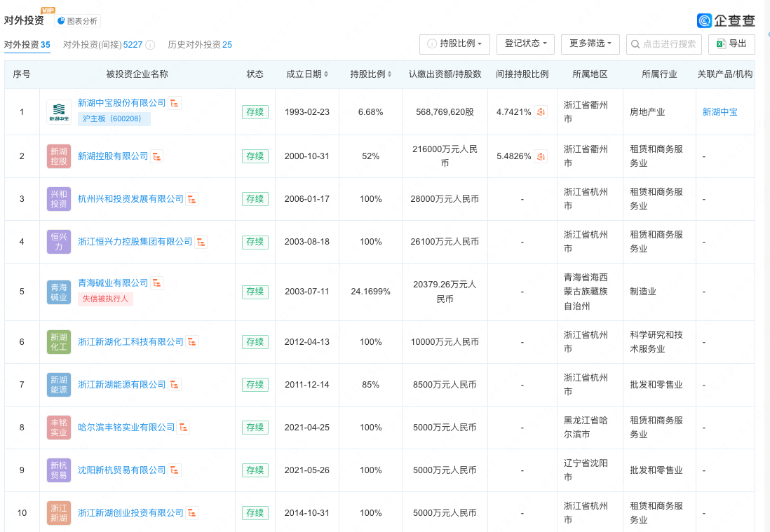Click equity chart icon next to 浙江新湖化工科技有限公司

[x=192, y=342]
